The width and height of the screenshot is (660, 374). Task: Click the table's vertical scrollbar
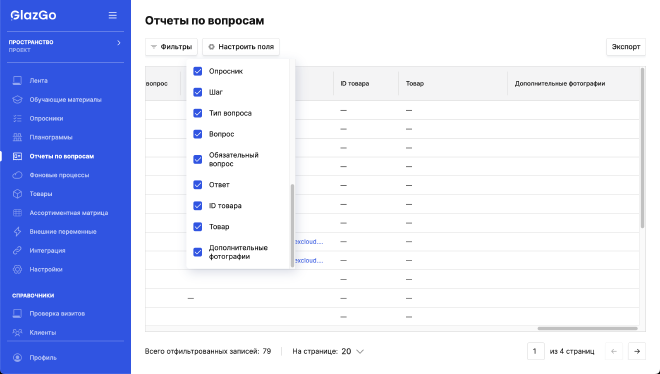tap(642, 148)
